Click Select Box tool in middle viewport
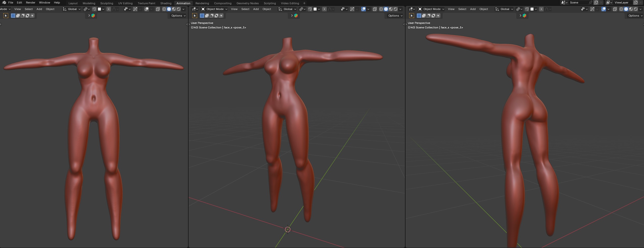Viewport: 644px width, 248px height. pos(195,16)
